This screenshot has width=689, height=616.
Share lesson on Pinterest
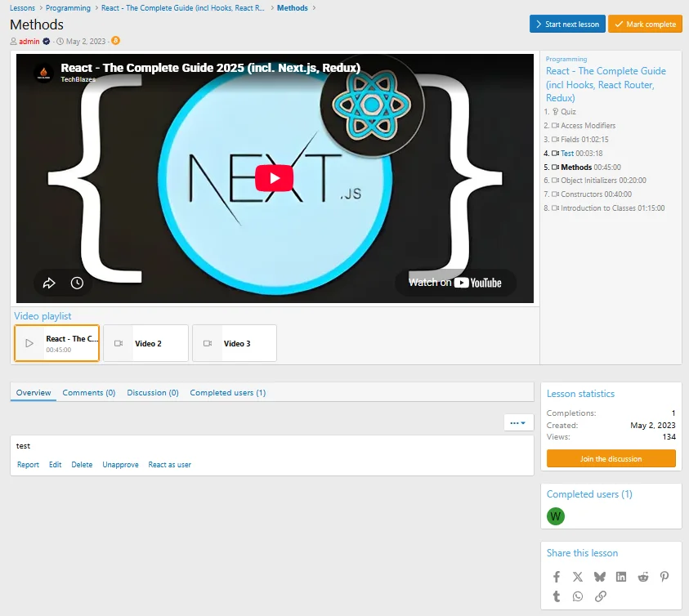pyautogui.click(x=664, y=577)
